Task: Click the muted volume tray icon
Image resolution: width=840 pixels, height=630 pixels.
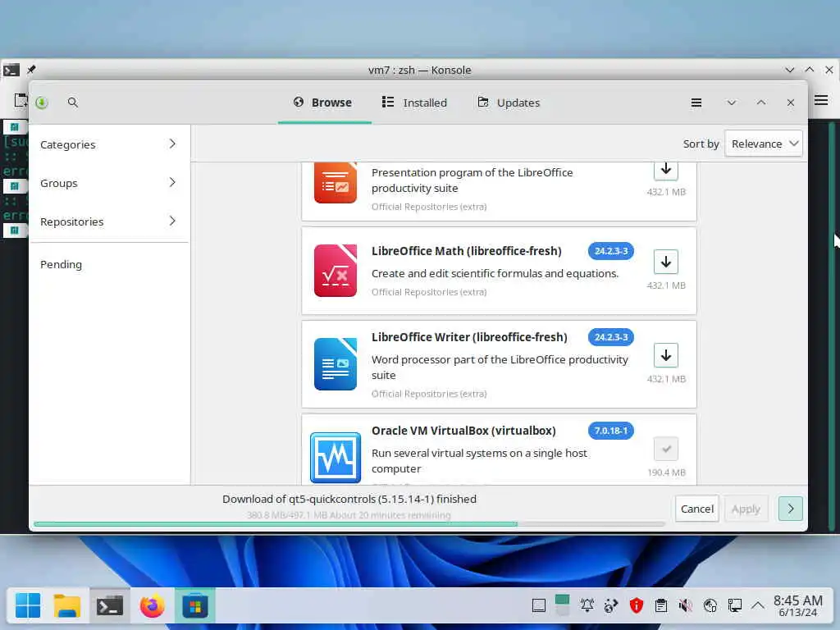Action: (x=685, y=605)
